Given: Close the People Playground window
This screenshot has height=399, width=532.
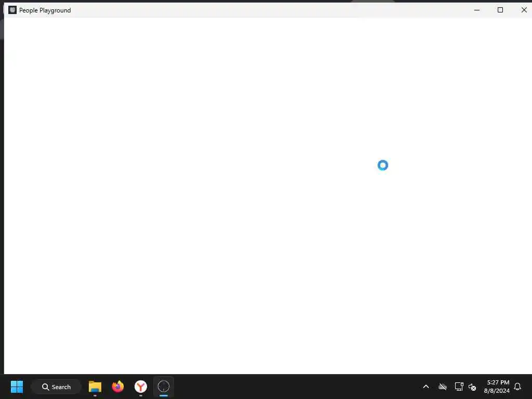Looking at the screenshot, I should point(524,10).
